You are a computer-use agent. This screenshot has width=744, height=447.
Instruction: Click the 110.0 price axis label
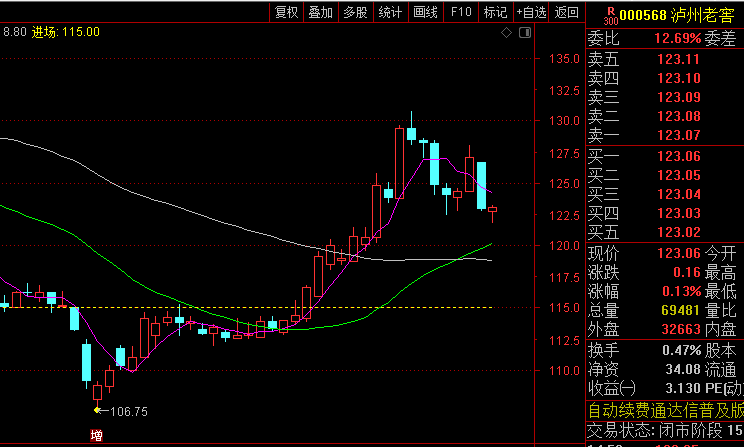click(x=564, y=370)
